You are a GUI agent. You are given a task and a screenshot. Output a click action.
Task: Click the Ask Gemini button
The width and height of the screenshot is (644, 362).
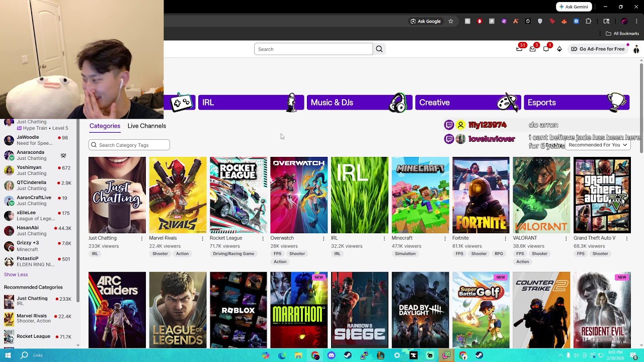573,7
